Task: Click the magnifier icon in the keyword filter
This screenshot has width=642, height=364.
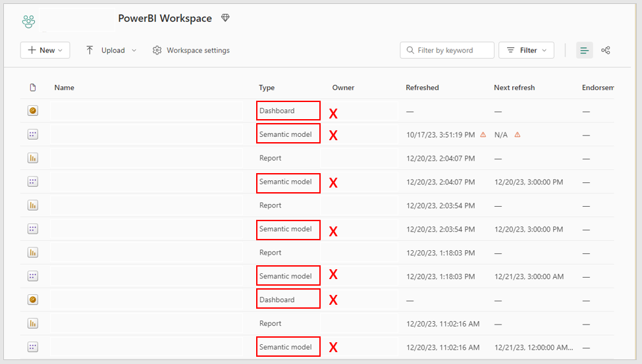Action: (410, 50)
